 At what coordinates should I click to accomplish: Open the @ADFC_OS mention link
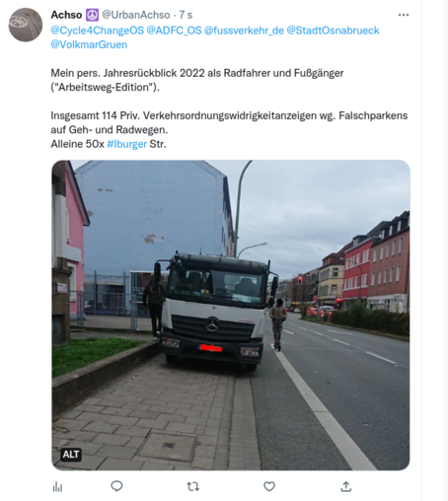(174, 31)
